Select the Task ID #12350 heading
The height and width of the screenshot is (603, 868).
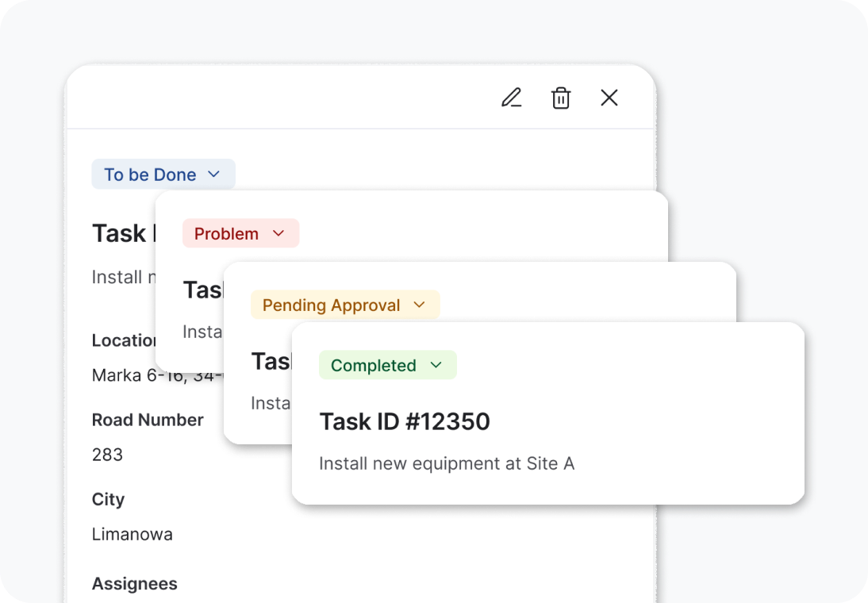tap(405, 422)
